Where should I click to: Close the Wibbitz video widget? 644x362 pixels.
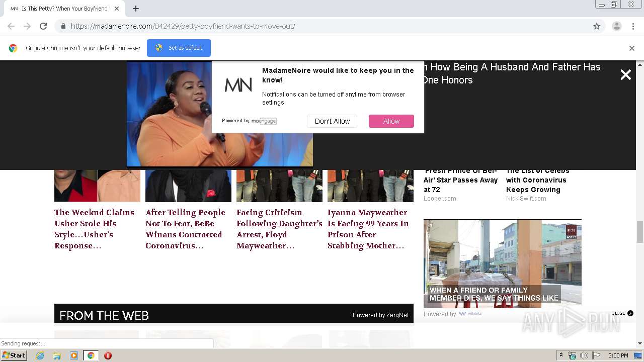point(622,313)
